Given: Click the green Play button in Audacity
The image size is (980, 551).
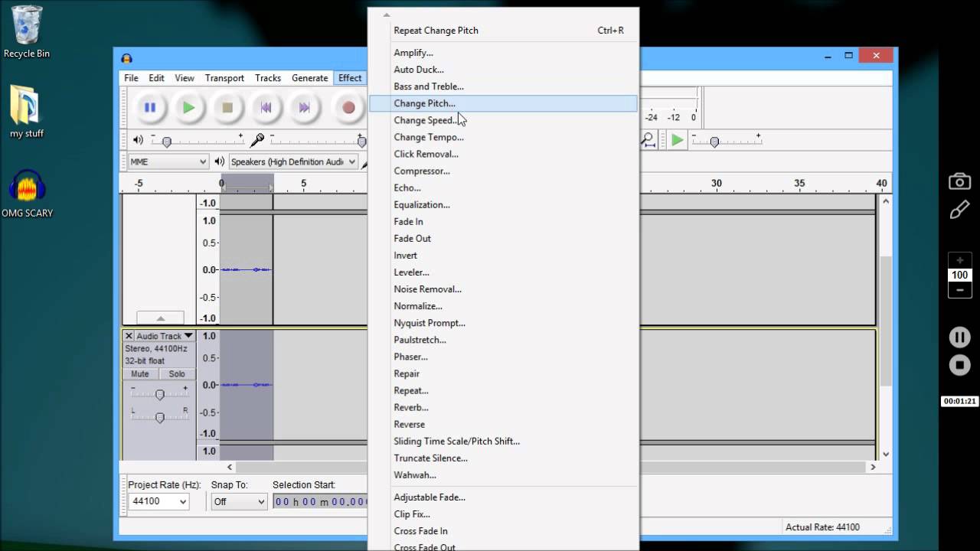Looking at the screenshot, I should (x=188, y=108).
